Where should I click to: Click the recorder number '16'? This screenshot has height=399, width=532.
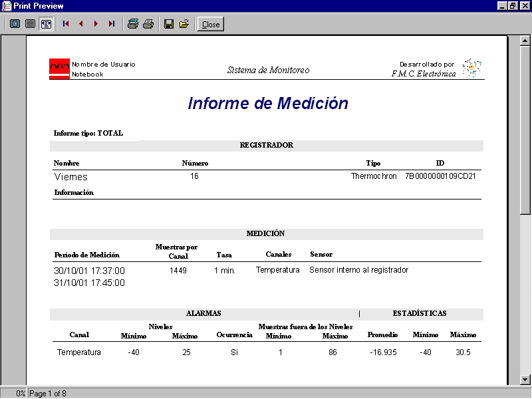[x=194, y=176]
